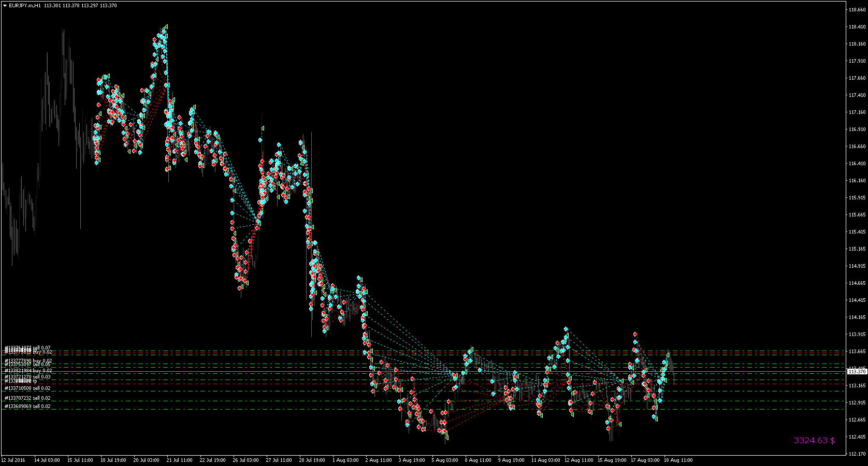Click time axis label 18 Aug 11:00
Viewport: 868px width, 466px height.
point(678,460)
